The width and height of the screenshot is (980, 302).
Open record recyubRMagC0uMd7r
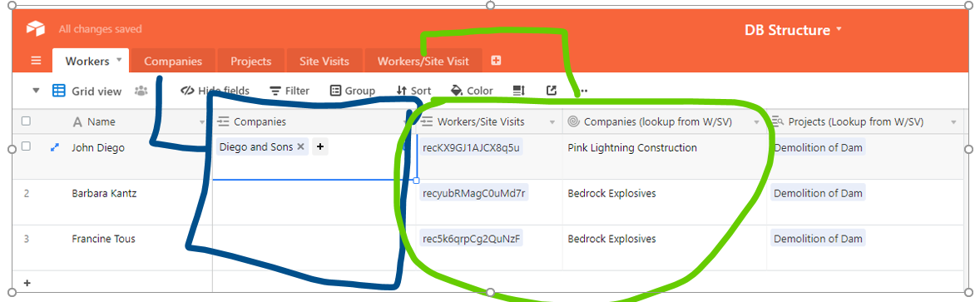[x=474, y=193]
